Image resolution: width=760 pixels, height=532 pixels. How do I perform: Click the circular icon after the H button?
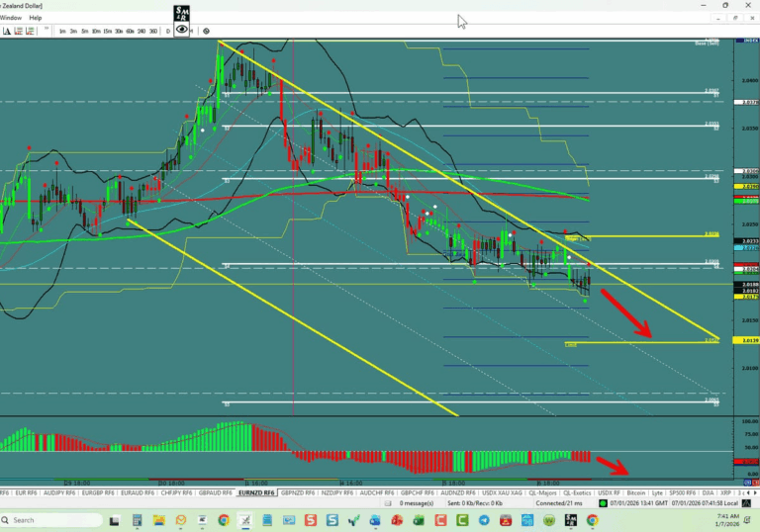207,31
